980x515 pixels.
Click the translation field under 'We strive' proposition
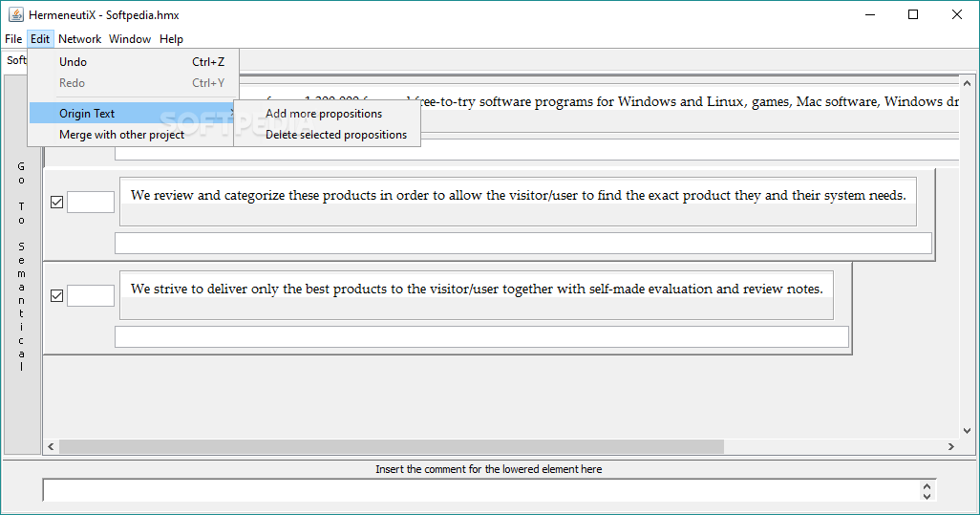coord(481,337)
